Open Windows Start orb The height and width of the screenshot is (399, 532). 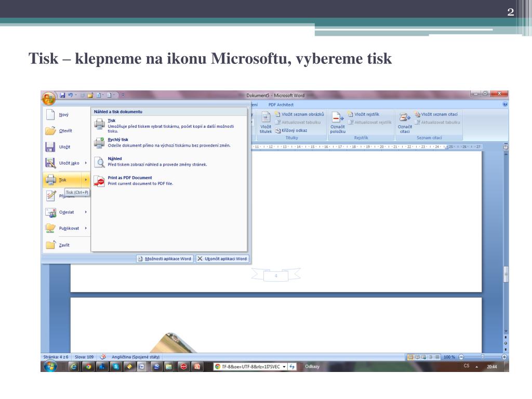(50, 366)
